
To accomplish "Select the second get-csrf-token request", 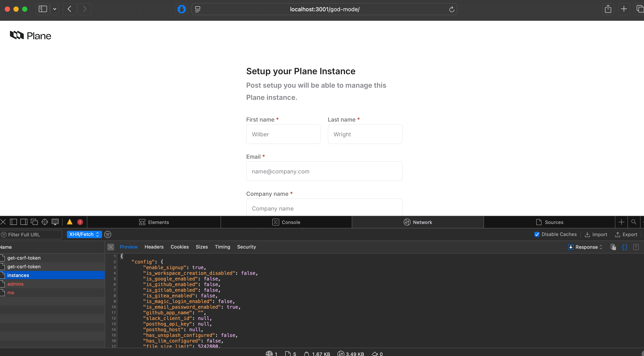I will (52, 267).
